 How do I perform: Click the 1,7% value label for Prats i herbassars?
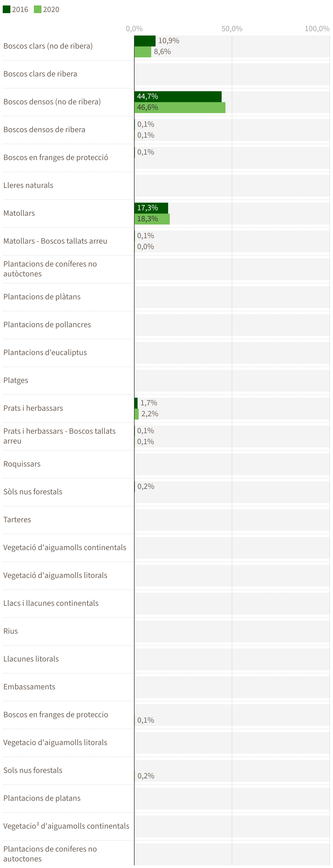148,403
